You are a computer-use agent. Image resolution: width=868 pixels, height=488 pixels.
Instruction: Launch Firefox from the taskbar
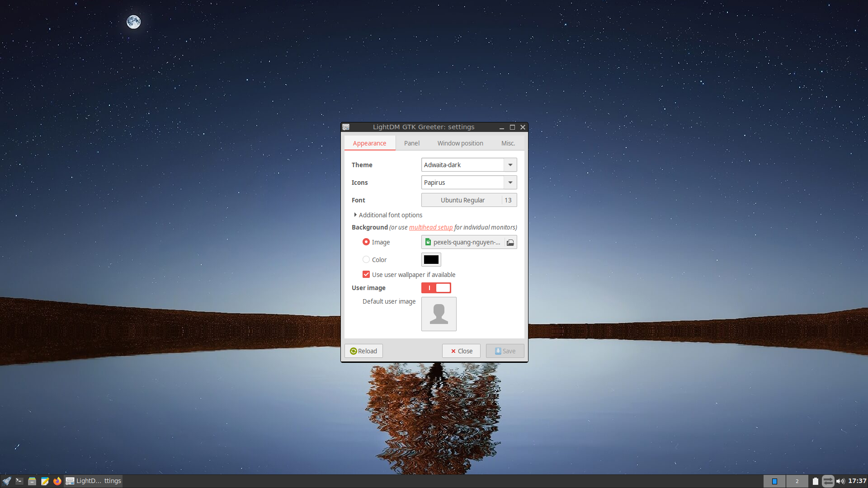pos(57,481)
